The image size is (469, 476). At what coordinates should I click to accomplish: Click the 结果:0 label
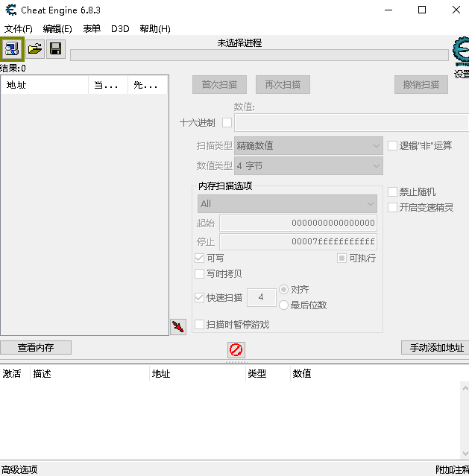click(13, 69)
